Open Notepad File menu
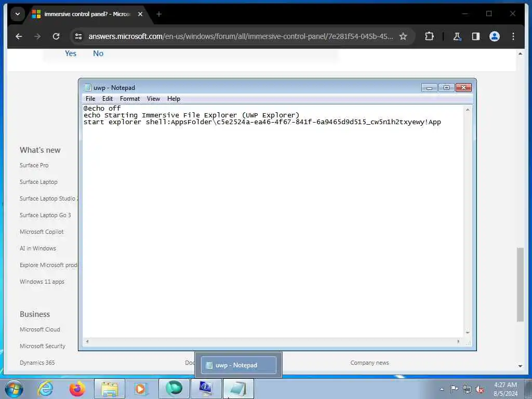Viewport: 532px width, 399px height. point(90,99)
